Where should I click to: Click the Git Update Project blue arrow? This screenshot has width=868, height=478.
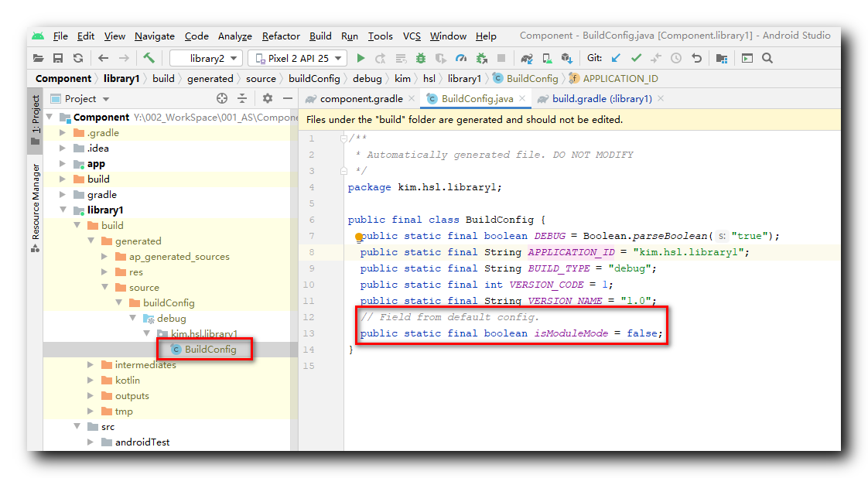pos(616,58)
